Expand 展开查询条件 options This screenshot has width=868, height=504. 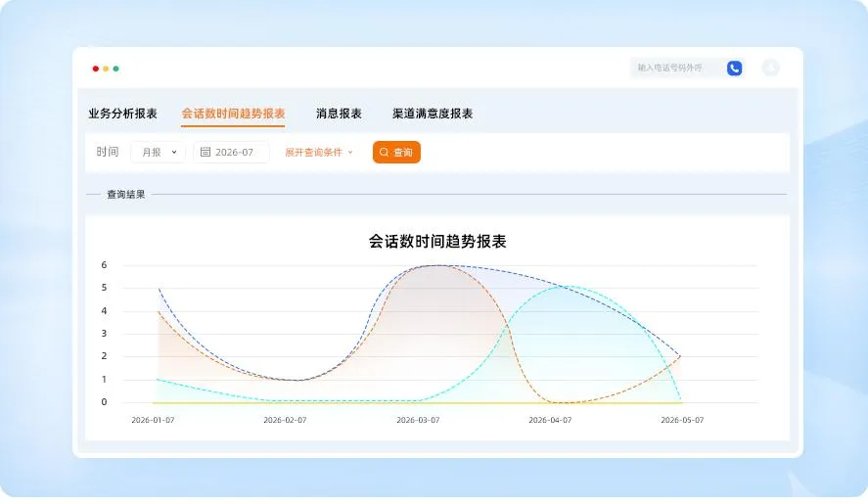(319, 153)
